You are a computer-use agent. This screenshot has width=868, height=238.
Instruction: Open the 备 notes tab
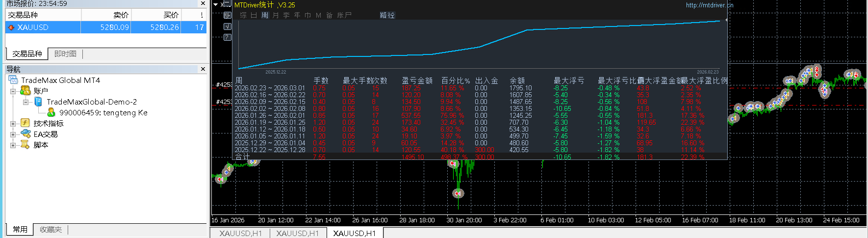click(330, 15)
